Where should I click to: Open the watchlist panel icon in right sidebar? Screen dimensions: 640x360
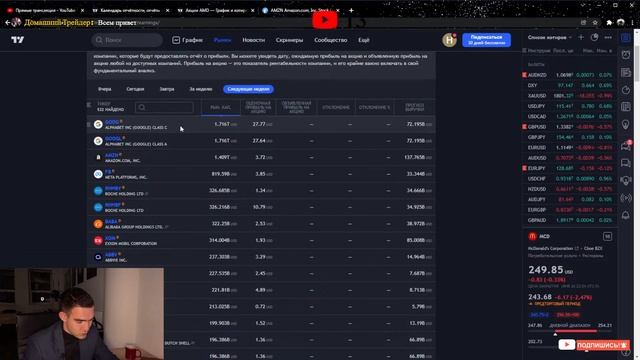tap(626, 38)
